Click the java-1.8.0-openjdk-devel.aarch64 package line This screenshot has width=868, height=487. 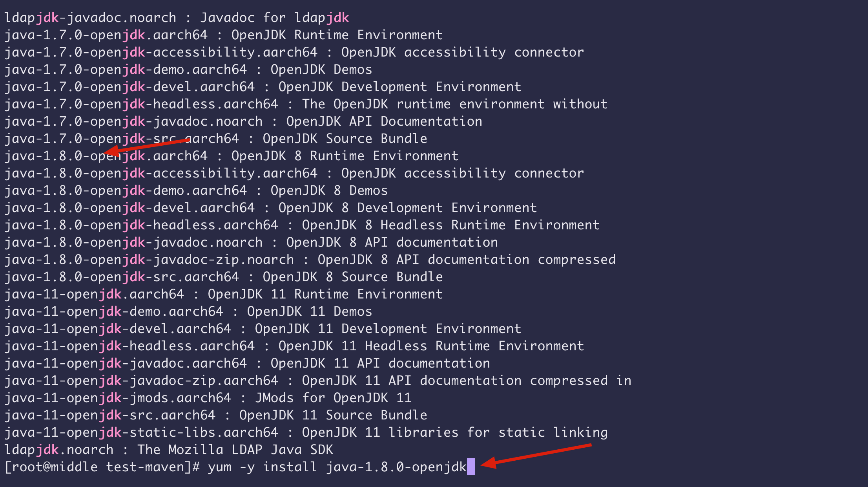click(270, 208)
